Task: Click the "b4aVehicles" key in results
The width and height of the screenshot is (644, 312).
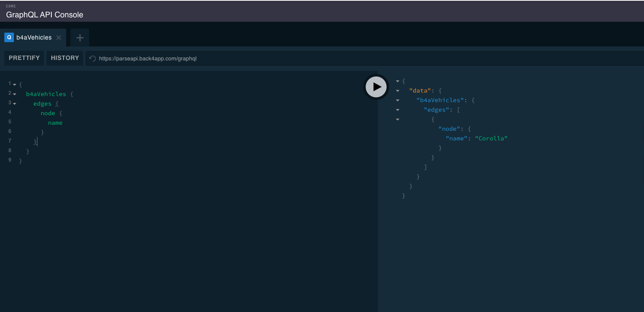Action: tap(440, 100)
